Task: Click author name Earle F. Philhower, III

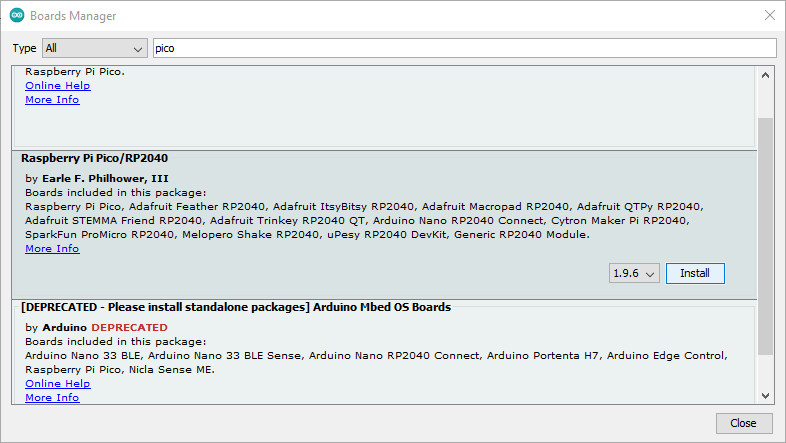Action: point(105,178)
